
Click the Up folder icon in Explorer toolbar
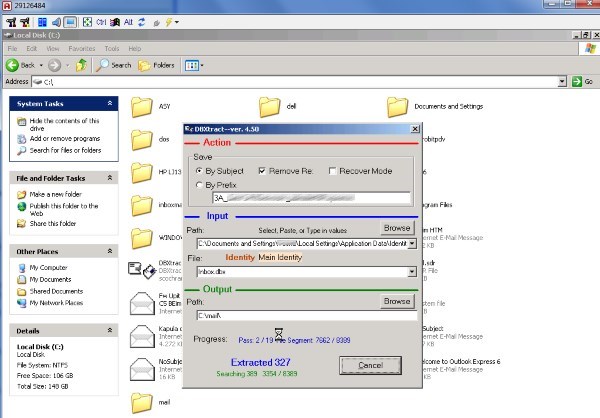click(81, 65)
